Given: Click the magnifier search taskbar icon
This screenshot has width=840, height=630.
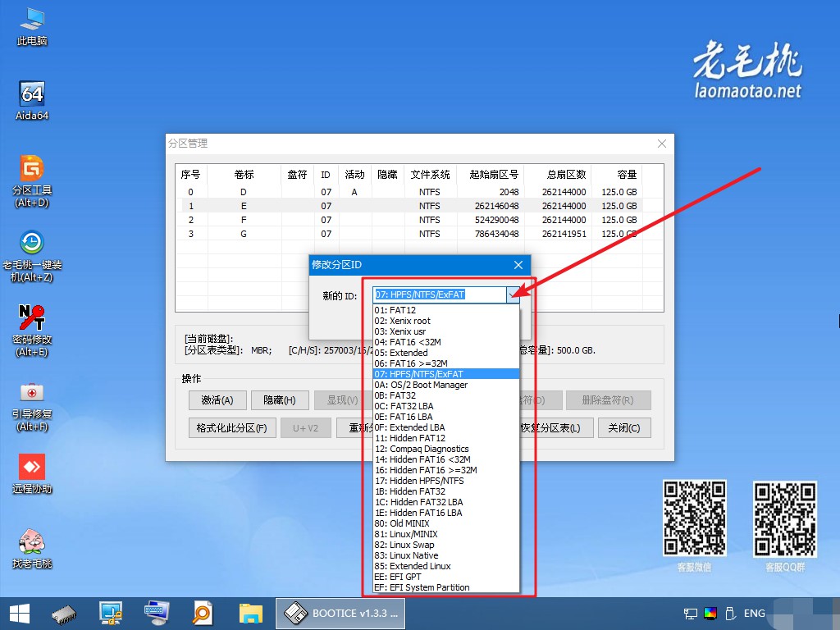Looking at the screenshot, I should [x=203, y=614].
